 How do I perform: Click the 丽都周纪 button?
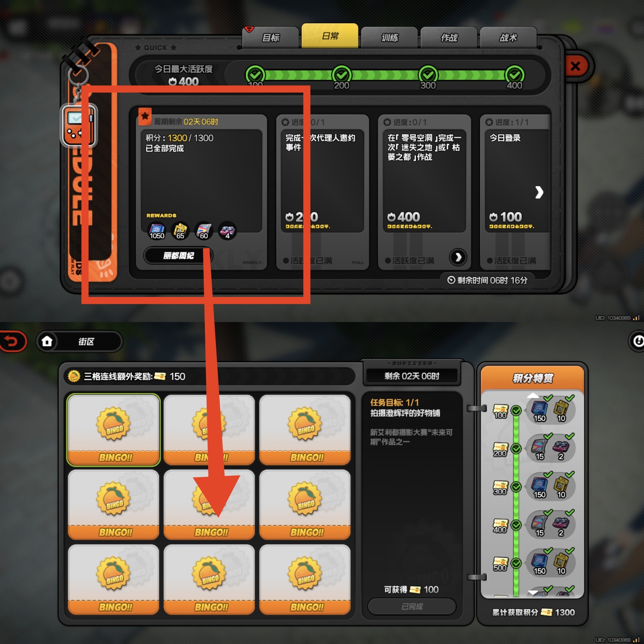point(178,256)
